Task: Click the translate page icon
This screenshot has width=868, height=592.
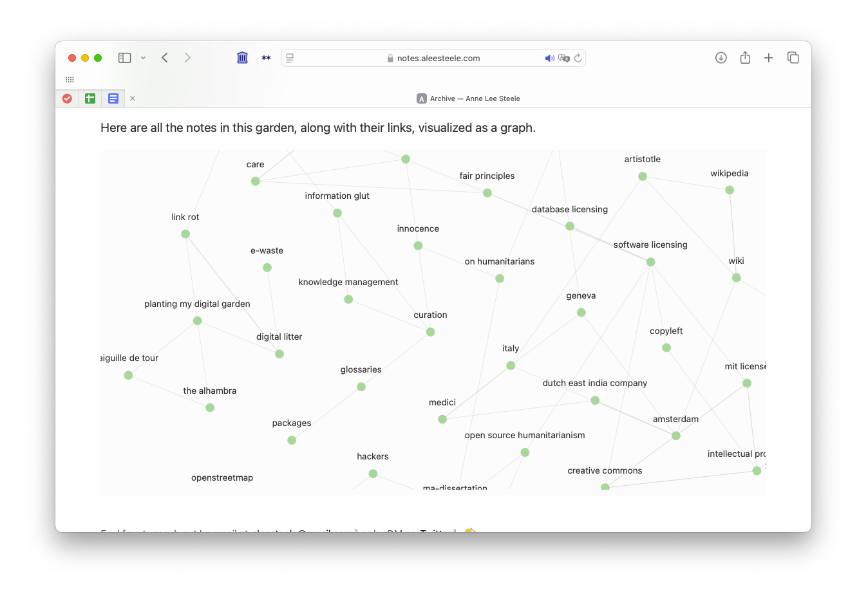Action: pyautogui.click(x=564, y=58)
